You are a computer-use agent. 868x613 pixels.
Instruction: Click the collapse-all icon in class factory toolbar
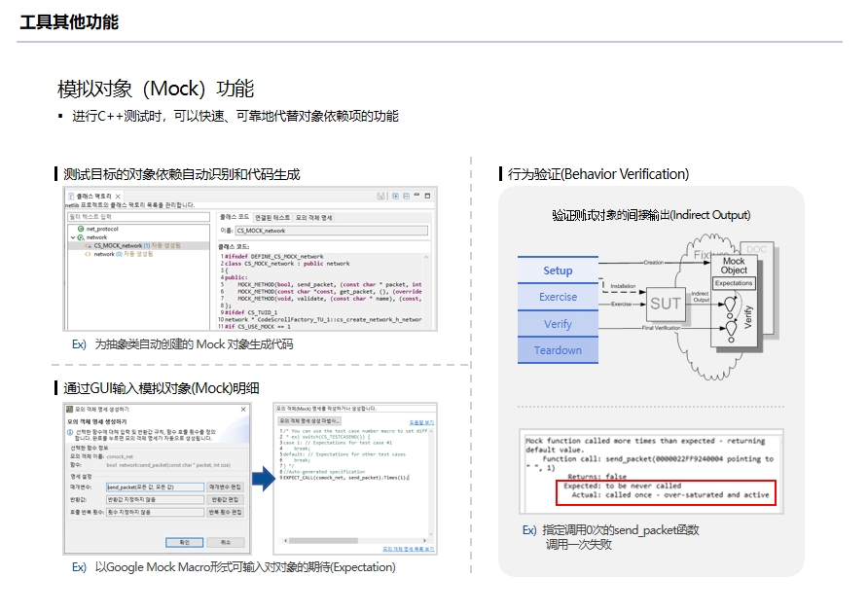coord(407,196)
